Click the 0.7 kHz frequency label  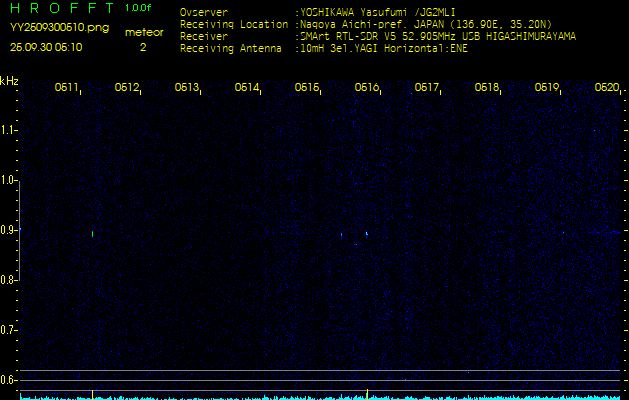click(x=7, y=331)
